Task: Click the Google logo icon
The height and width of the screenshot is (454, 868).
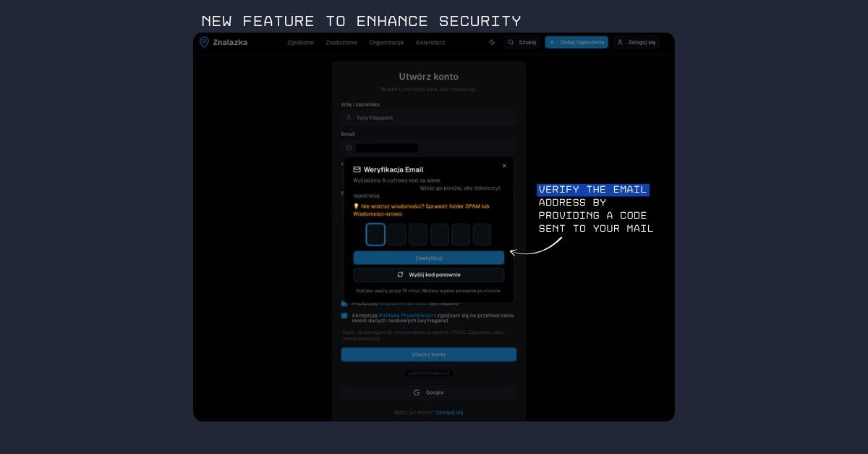Action: (417, 392)
